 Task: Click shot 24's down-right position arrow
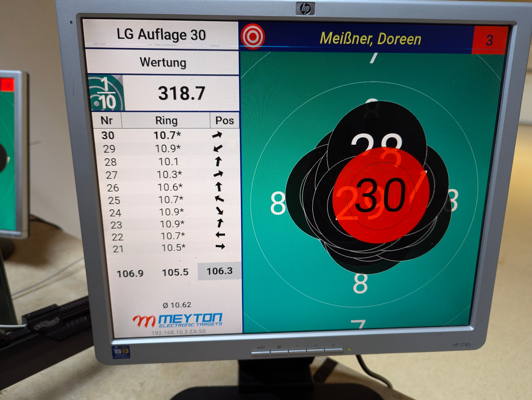point(219,211)
